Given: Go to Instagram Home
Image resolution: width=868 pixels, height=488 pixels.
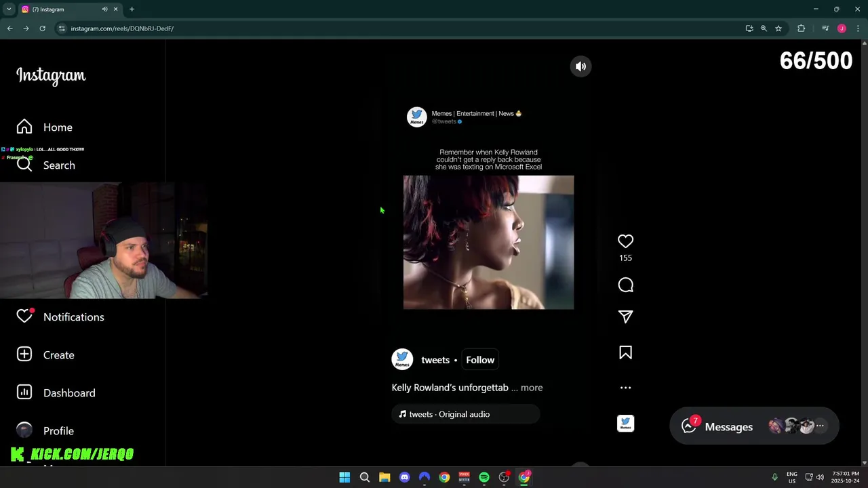Looking at the screenshot, I should [x=45, y=127].
